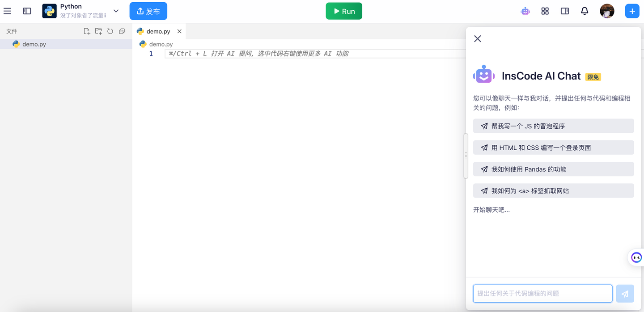Toggle the left sidebar visibility icon
644x312 pixels.
[x=27, y=11]
